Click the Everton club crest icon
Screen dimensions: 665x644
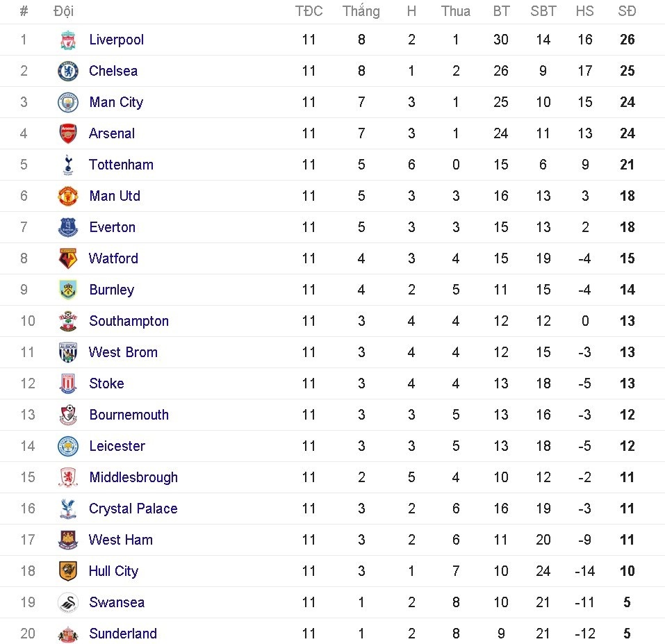tap(67, 227)
